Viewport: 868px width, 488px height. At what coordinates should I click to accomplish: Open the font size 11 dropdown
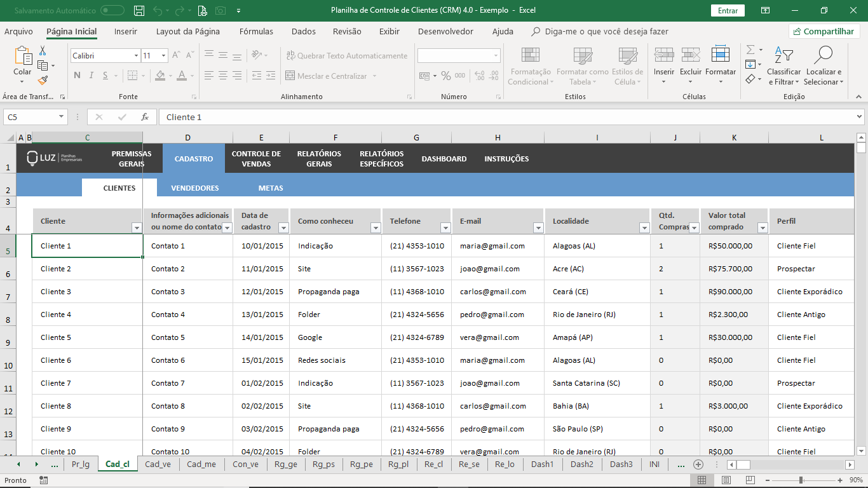pyautogui.click(x=163, y=56)
